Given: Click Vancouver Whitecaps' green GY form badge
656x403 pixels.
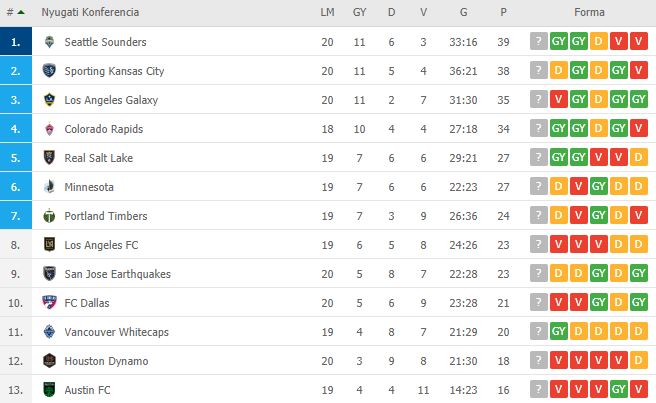Looking at the screenshot, I should point(559,331).
